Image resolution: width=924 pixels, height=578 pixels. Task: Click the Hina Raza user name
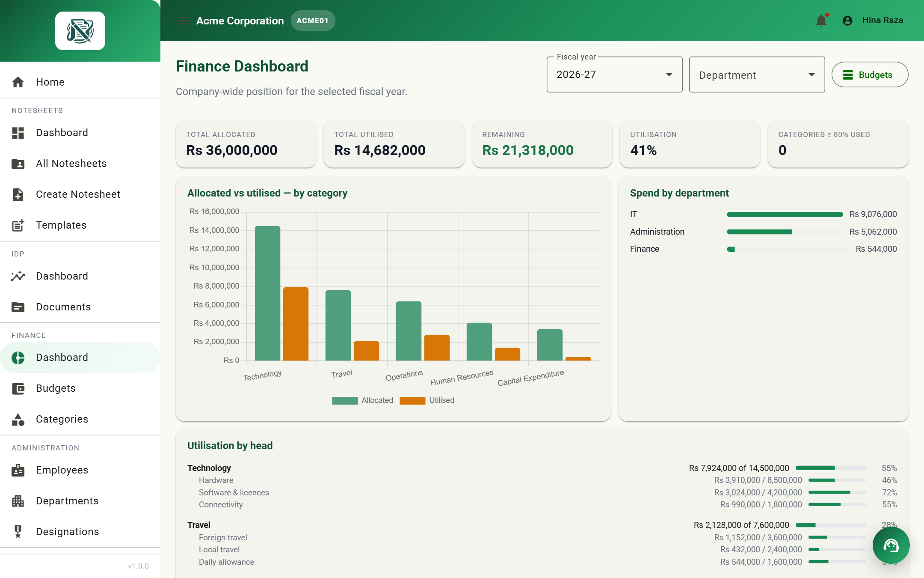pyautogui.click(x=883, y=20)
